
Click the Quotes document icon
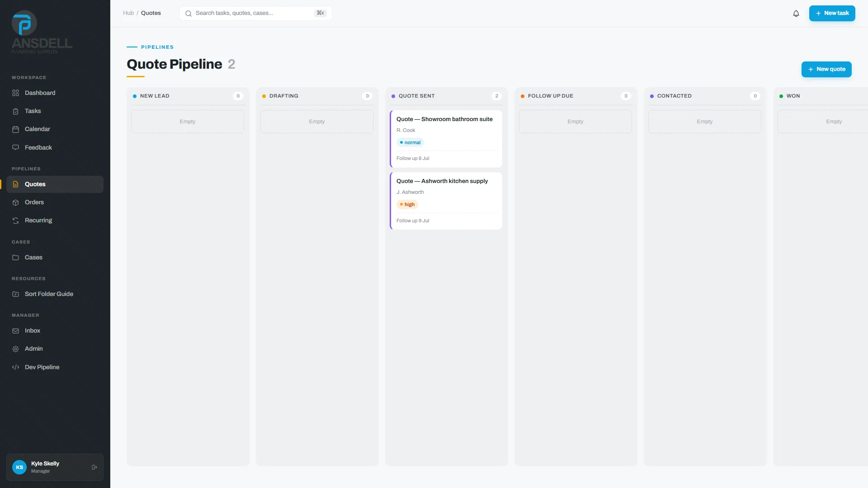tap(16, 184)
